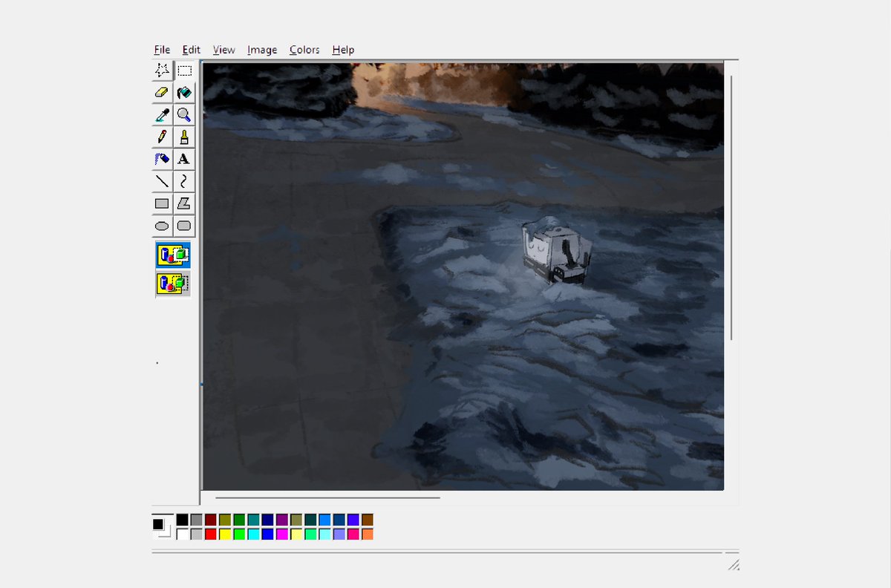Select the white palette swatch
The width and height of the screenshot is (891, 588).
click(182, 534)
